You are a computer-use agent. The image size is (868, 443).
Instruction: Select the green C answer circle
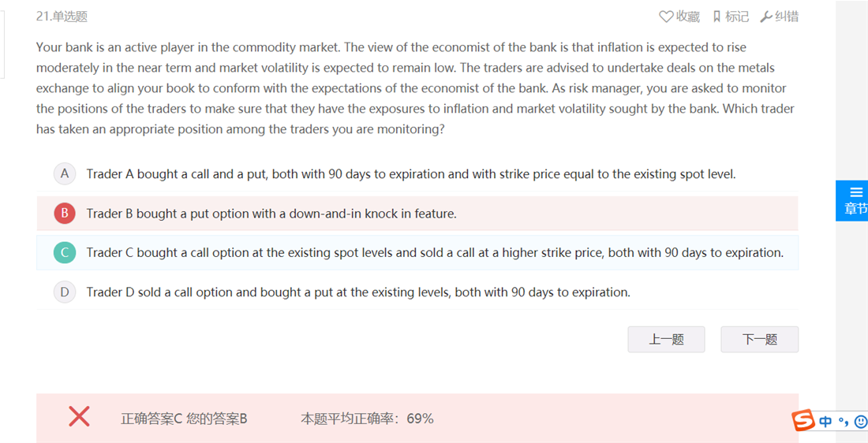(65, 252)
